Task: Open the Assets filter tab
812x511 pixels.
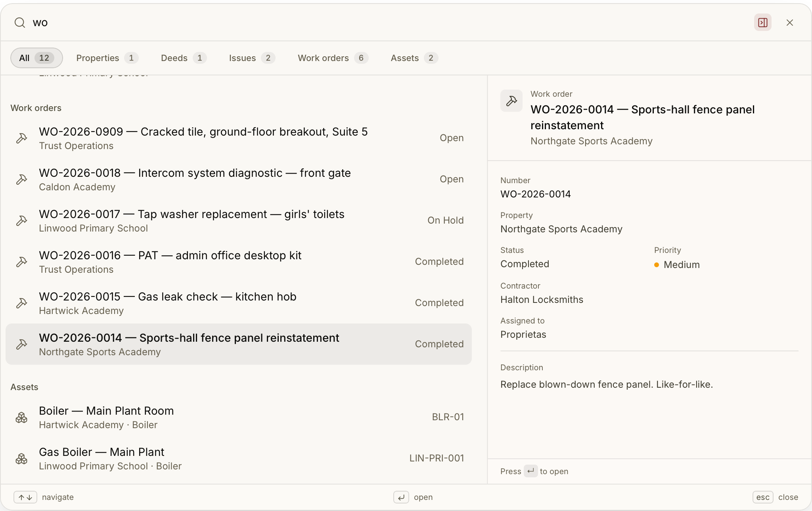Action: [x=414, y=58]
